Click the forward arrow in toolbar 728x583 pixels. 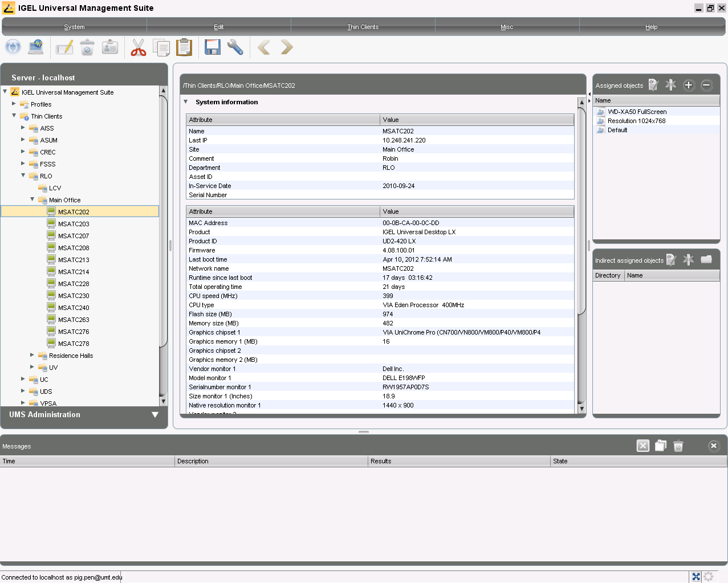287,47
